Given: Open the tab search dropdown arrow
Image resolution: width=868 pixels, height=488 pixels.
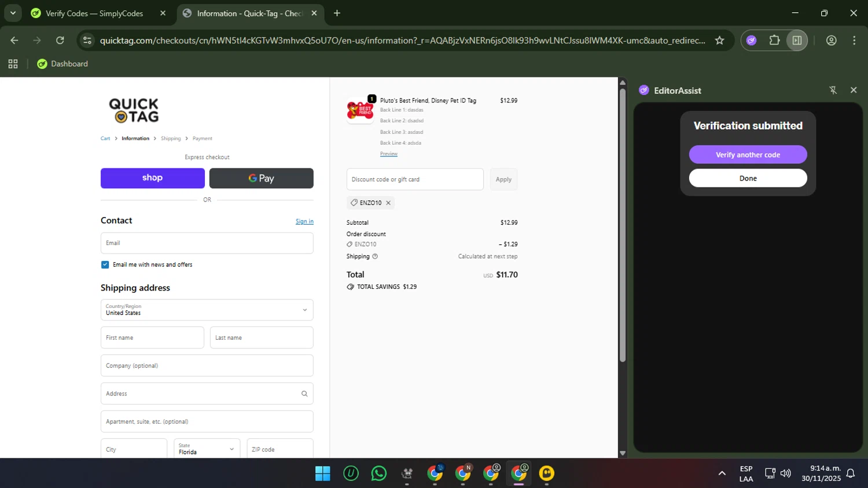Looking at the screenshot, I should [x=13, y=13].
